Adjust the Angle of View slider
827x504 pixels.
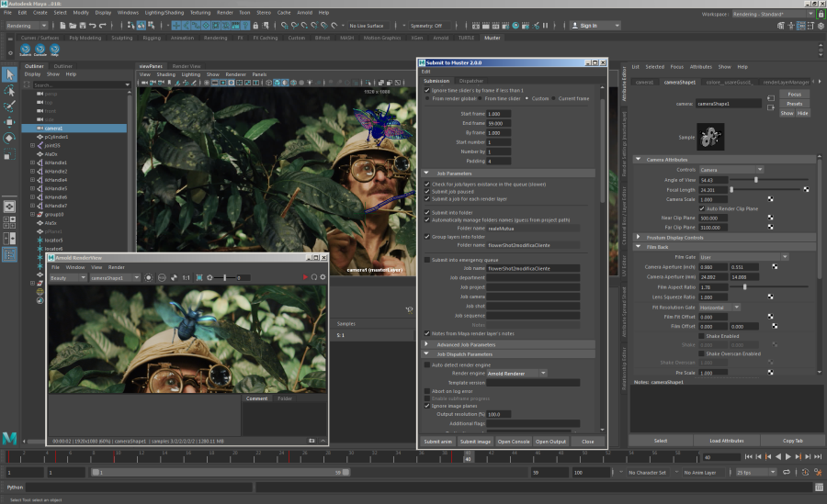pyautogui.click(x=756, y=180)
